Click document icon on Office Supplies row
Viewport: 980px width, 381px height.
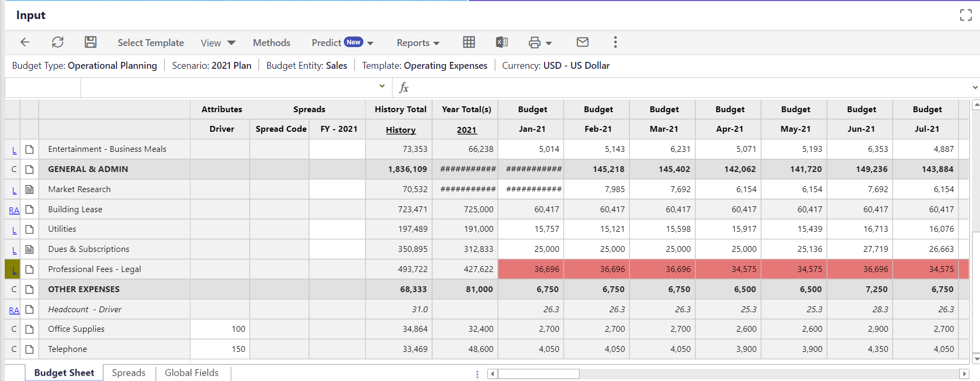click(30, 329)
